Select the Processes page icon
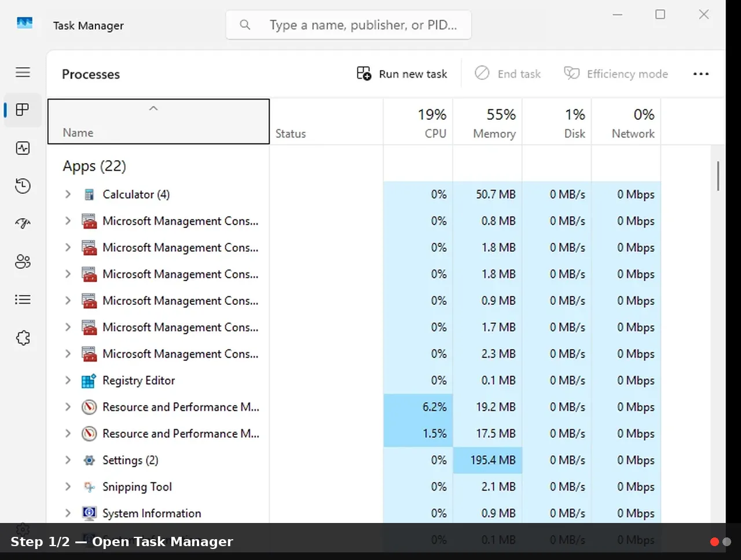 (x=23, y=110)
